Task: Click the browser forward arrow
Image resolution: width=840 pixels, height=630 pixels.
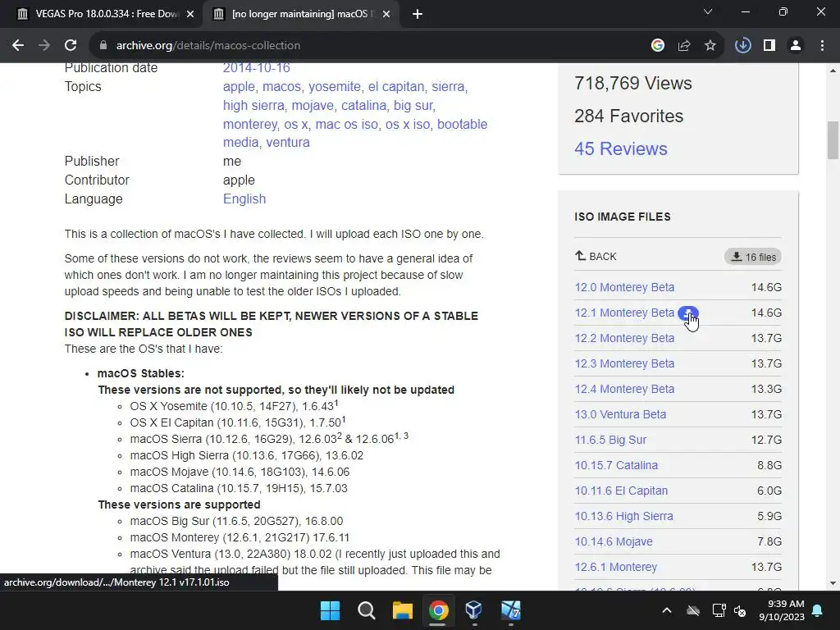Action: [x=44, y=46]
